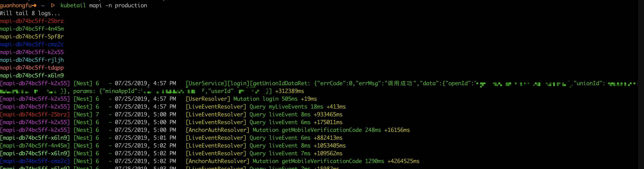Select blue pod mapi-db74bc5ff-cmz2c in pod list

(x=32, y=44)
